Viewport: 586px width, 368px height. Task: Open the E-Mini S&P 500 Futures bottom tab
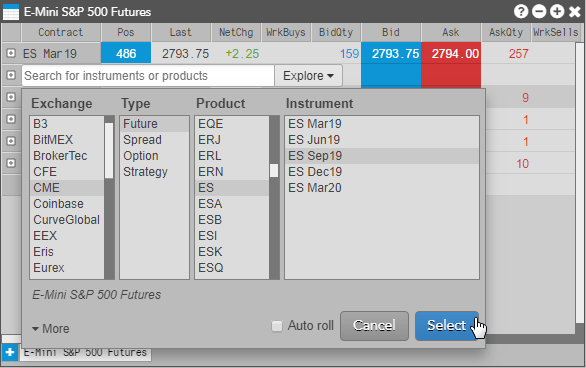coord(85,352)
